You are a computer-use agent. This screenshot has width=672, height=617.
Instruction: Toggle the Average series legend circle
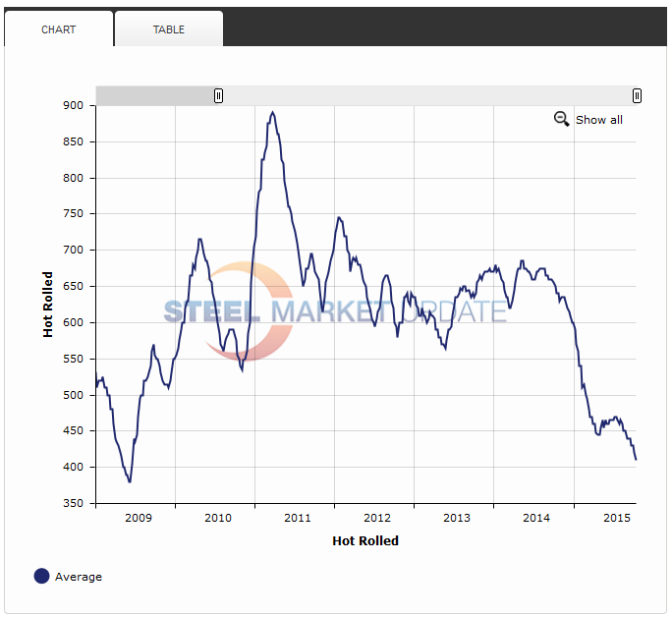(x=41, y=577)
